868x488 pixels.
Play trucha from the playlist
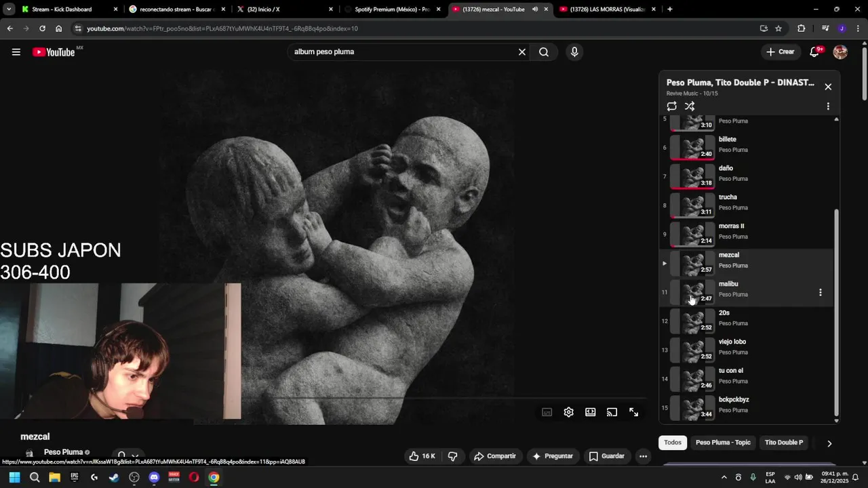[746, 205]
